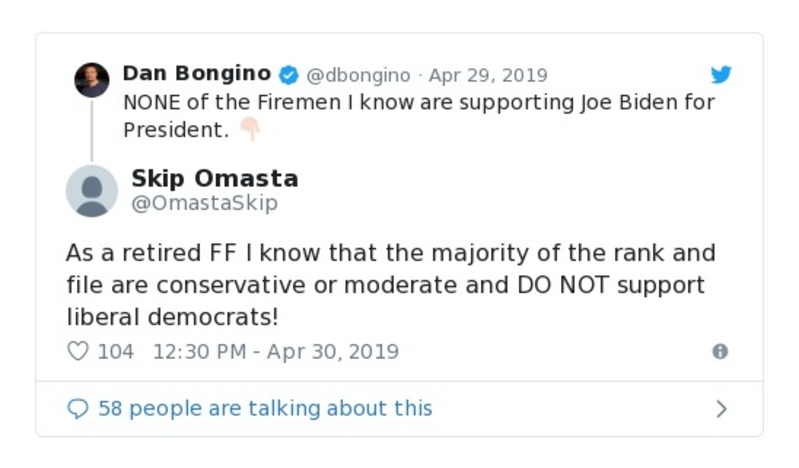Like the tweet with the heart icon
The width and height of the screenshot is (799, 468).
[x=77, y=352]
